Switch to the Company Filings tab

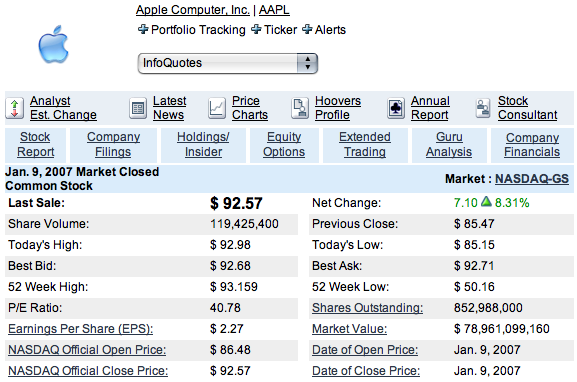click(113, 145)
